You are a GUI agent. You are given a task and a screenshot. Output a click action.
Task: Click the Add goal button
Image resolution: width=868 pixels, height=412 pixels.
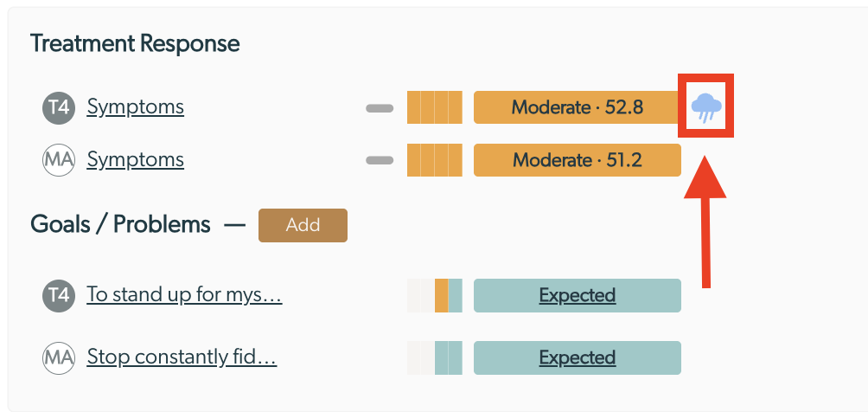tap(303, 225)
